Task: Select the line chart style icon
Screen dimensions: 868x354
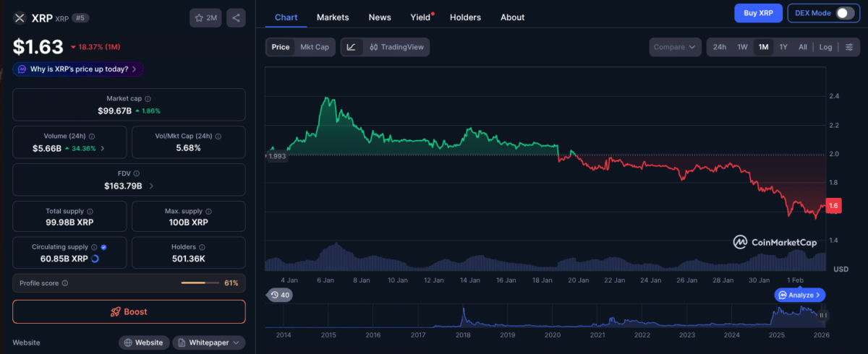Action: pos(351,47)
